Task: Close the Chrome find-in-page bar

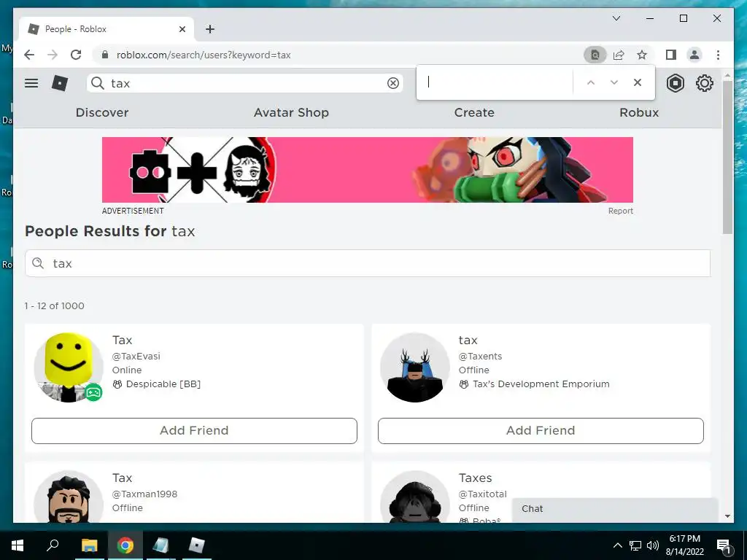Action: pyautogui.click(x=638, y=82)
